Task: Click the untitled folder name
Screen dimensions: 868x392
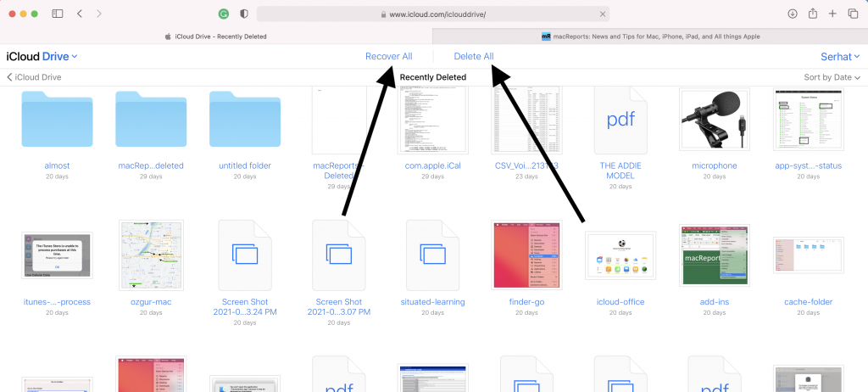Action: tap(245, 165)
